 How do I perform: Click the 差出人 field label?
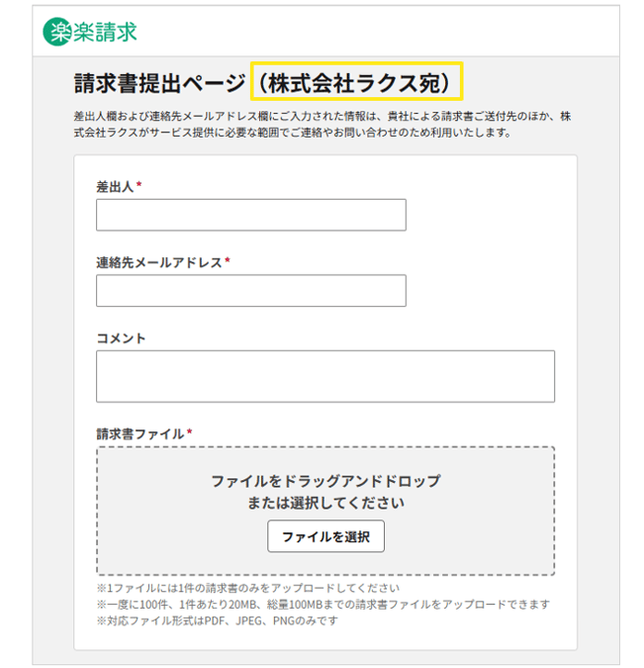(115, 186)
